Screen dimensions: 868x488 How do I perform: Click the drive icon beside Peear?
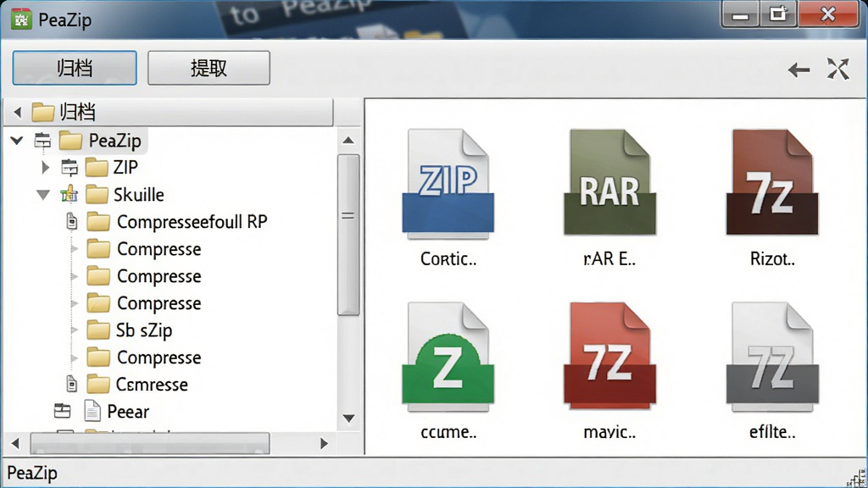(x=63, y=411)
